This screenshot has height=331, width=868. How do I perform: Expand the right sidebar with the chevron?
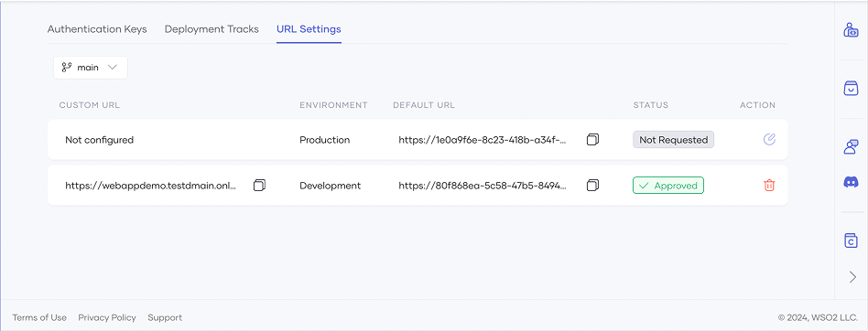tap(852, 277)
